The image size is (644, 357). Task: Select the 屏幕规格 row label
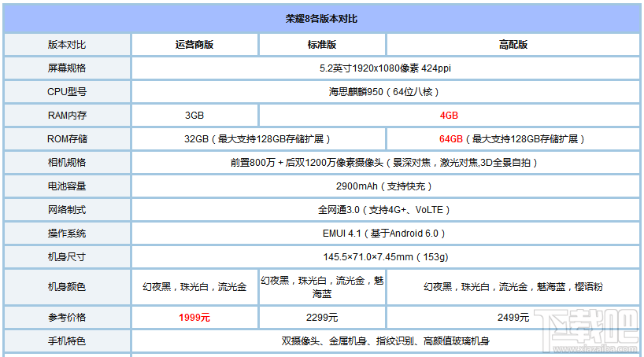pyautogui.click(x=67, y=68)
